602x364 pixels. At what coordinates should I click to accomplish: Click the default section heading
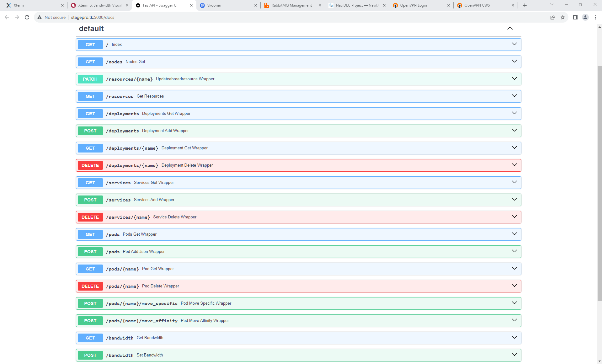[x=91, y=29]
